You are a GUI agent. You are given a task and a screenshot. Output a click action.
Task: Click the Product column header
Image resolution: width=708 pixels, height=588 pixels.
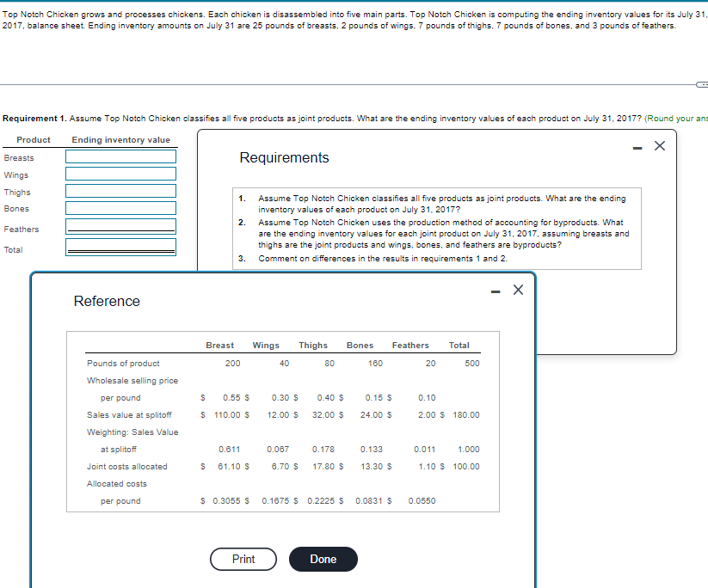coord(34,140)
